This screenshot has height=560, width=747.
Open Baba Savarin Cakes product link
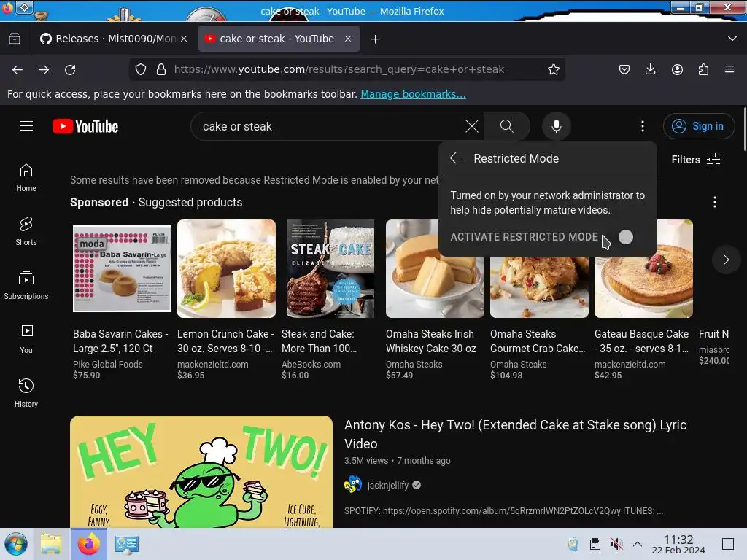(x=120, y=341)
